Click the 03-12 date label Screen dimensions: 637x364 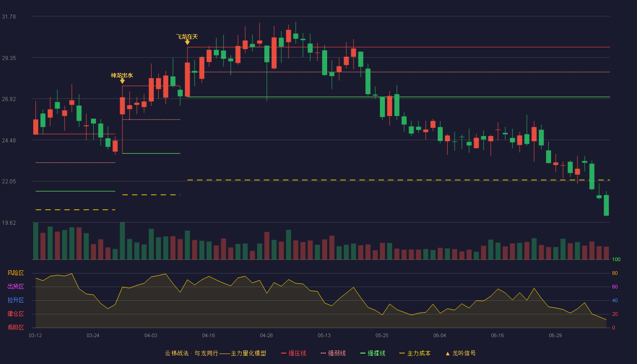coord(35,335)
